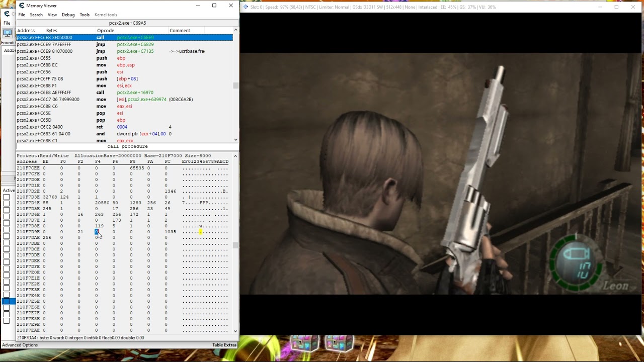Click the process-select computer icon in Cheat Engine
Screen dimensions: 644x362
pyautogui.click(x=7, y=33)
